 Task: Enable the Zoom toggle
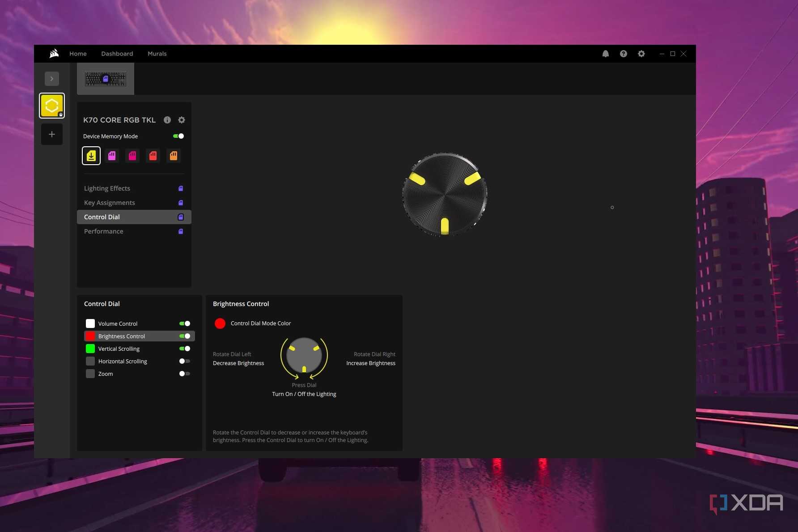click(x=185, y=374)
